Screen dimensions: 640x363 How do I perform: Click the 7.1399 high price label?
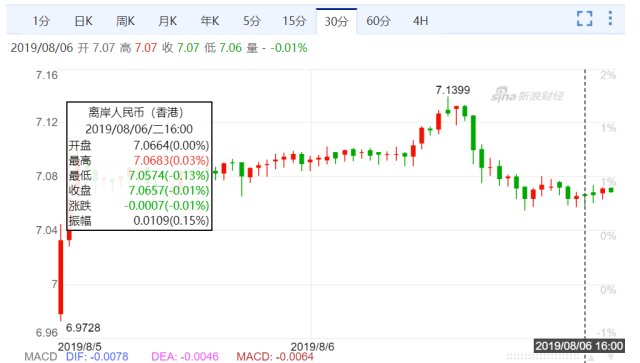pos(453,90)
